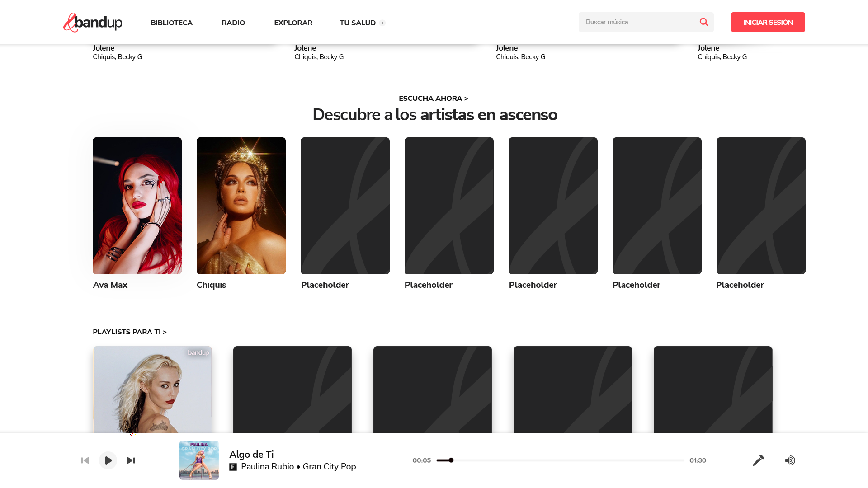Expand the TU SALUD plus indicator
The width and height of the screenshot is (868, 488).
(382, 23)
